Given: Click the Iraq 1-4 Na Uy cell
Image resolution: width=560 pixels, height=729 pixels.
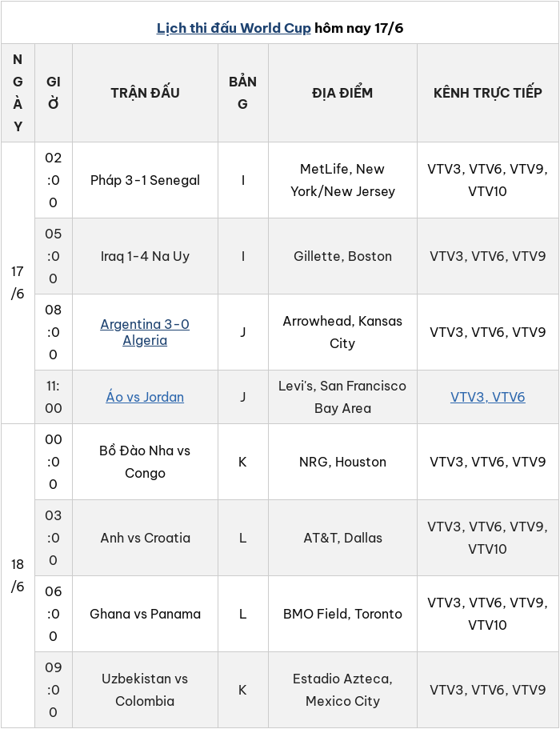Looking at the screenshot, I should [x=145, y=256].
